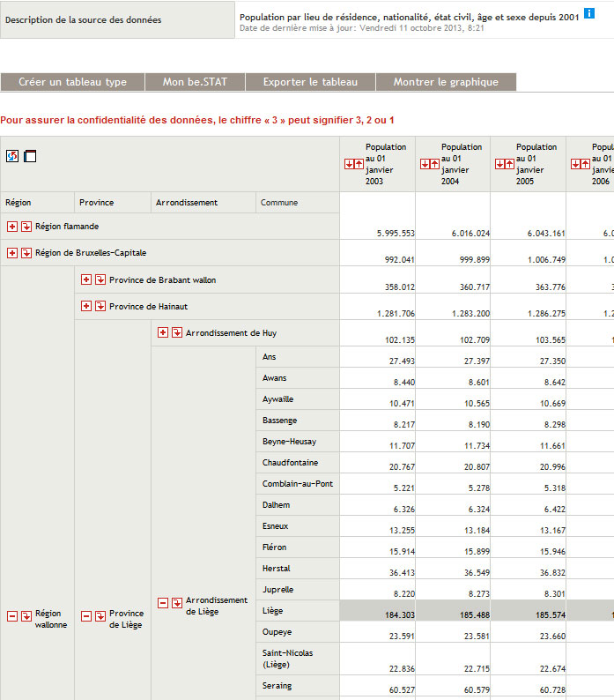This screenshot has width=614, height=700.
Task: Click the blue-red swap axes icon
Action: (x=12, y=156)
